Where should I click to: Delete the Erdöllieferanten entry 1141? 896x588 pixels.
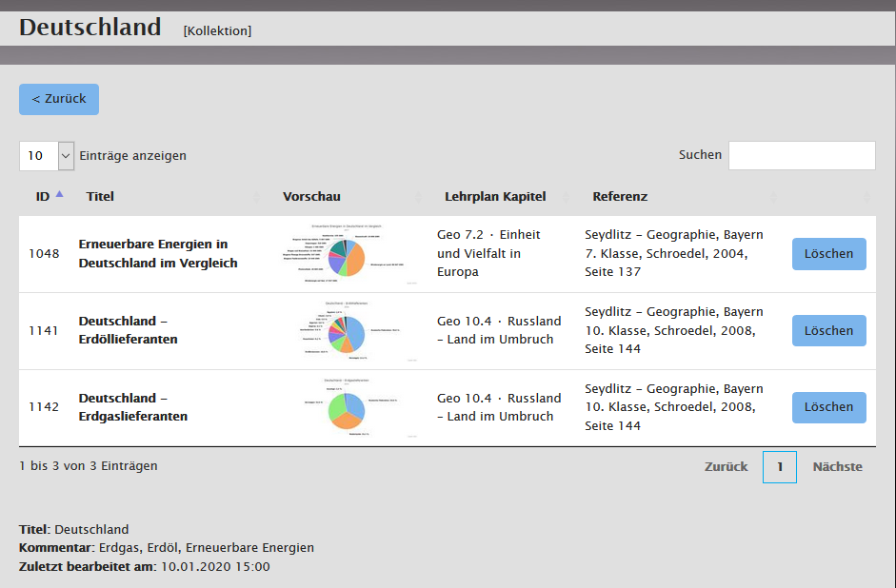click(828, 331)
